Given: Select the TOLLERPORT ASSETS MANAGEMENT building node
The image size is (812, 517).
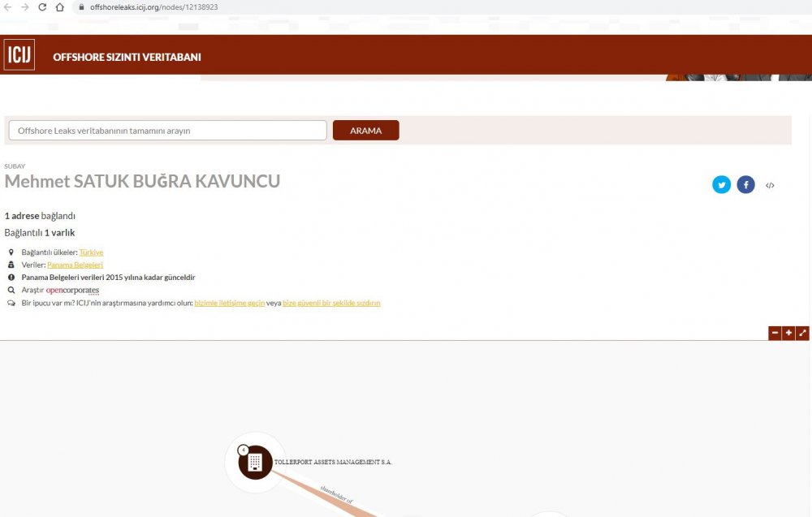Looking at the screenshot, I should (x=255, y=462).
